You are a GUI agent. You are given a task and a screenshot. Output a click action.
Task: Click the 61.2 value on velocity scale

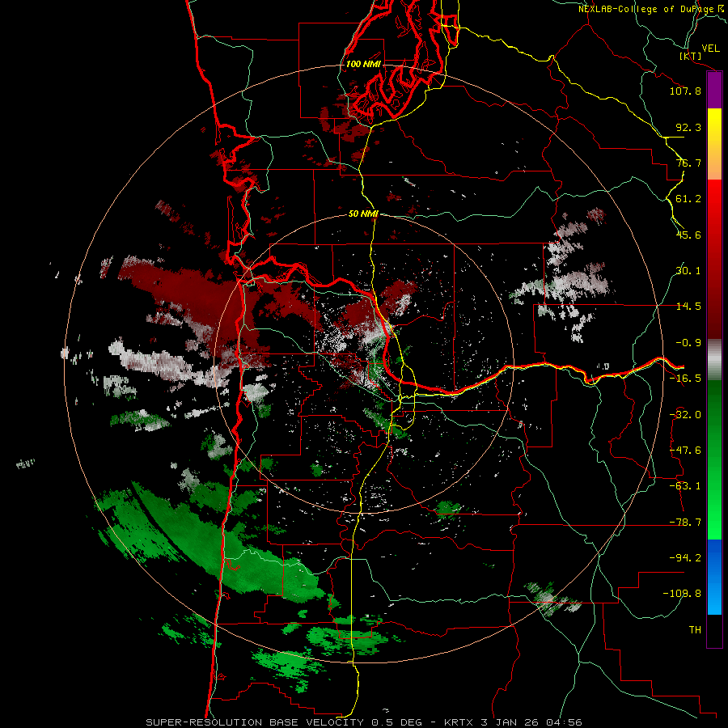click(x=688, y=199)
